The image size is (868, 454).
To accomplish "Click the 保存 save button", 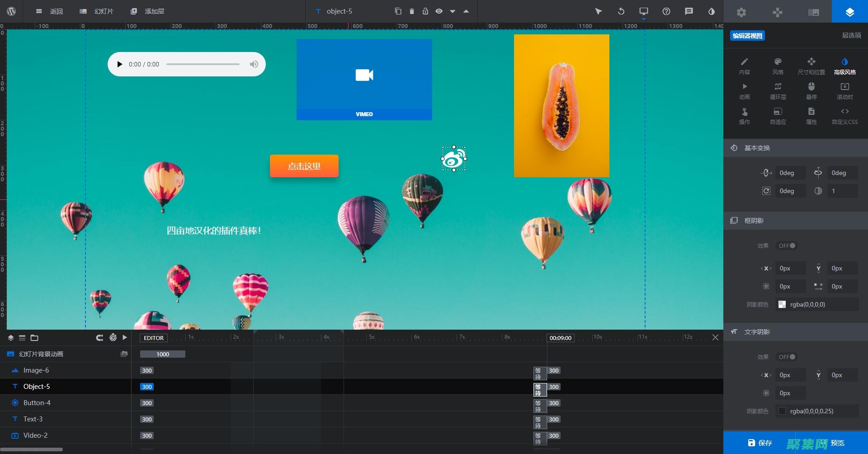I will click(760, 443).
